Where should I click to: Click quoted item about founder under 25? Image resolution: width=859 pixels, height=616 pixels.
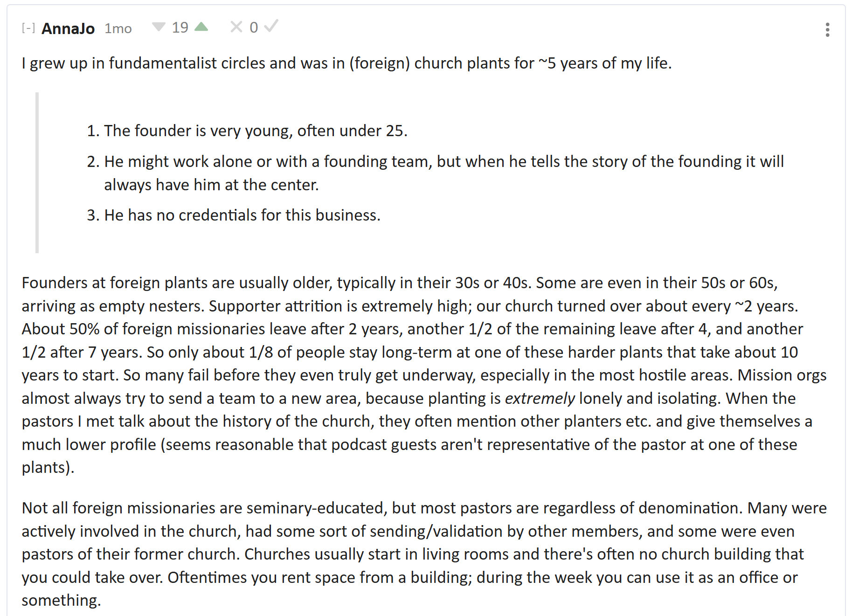click(255, 131)
